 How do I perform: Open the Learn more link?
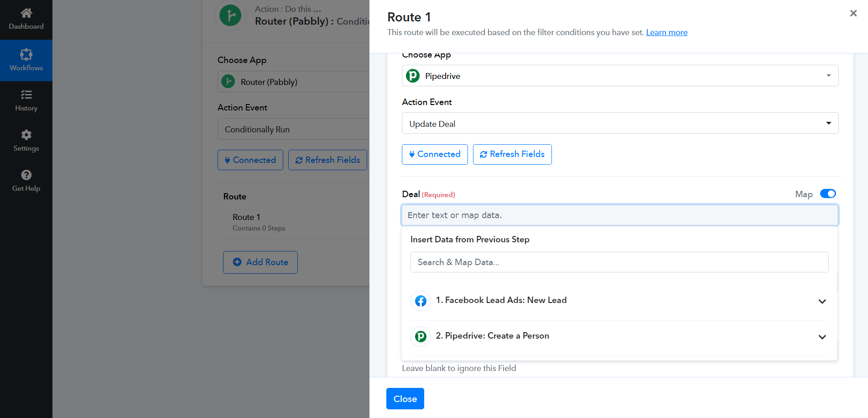pyautogui.click(x=666, y=32)
